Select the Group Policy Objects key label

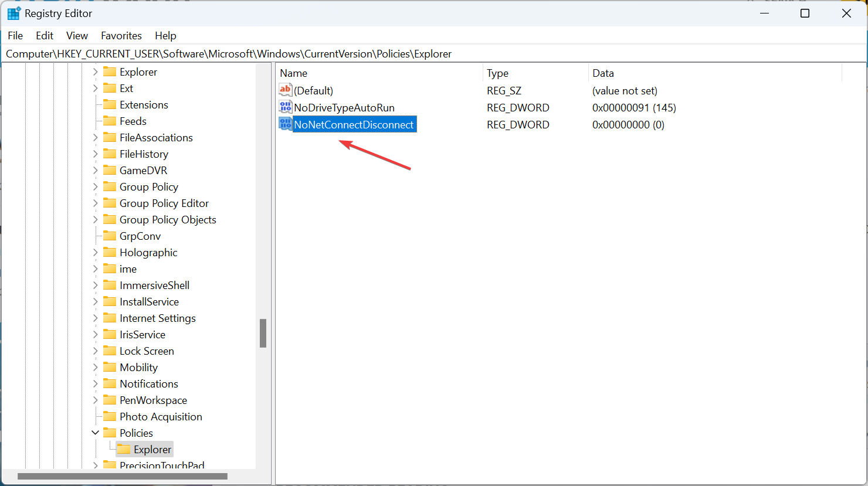pos(168,219)
